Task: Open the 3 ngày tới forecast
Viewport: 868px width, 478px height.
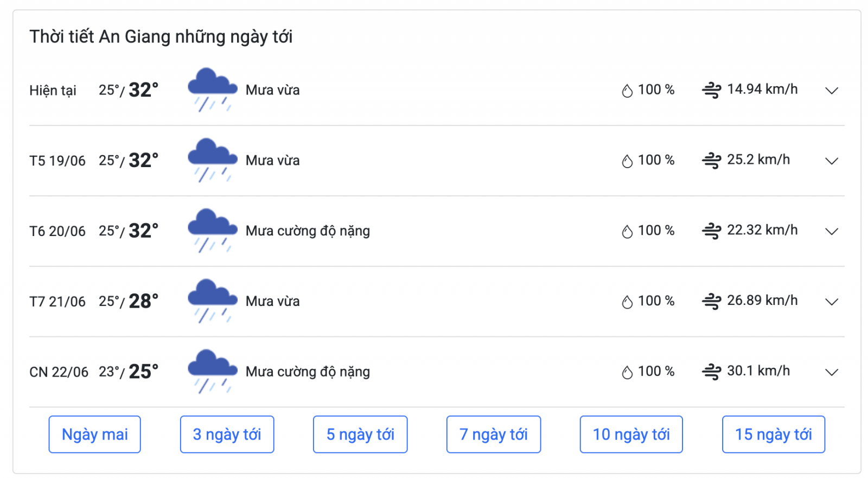Action: 227,435
